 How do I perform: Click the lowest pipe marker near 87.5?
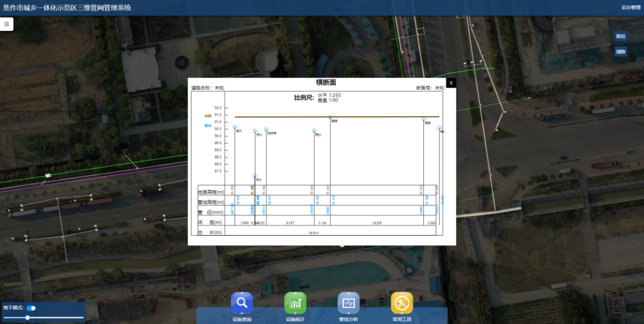tap(255, 176)
